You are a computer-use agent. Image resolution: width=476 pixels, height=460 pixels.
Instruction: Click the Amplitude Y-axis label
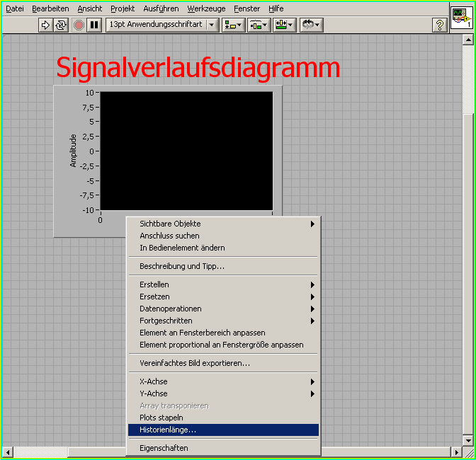click(x=73, y=151)
